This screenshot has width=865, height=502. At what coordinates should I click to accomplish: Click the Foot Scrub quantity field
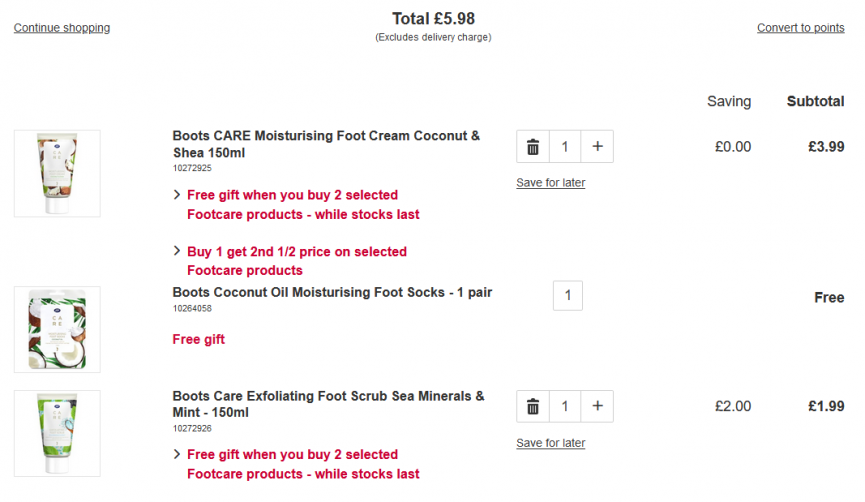coord(565,407)
